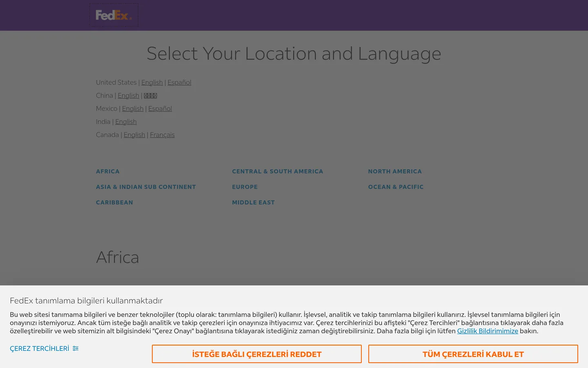The width and height of the screenshot is (588, 368).
Task: Open Çerez Tercihleri cookie preferences
Action: 44,349
